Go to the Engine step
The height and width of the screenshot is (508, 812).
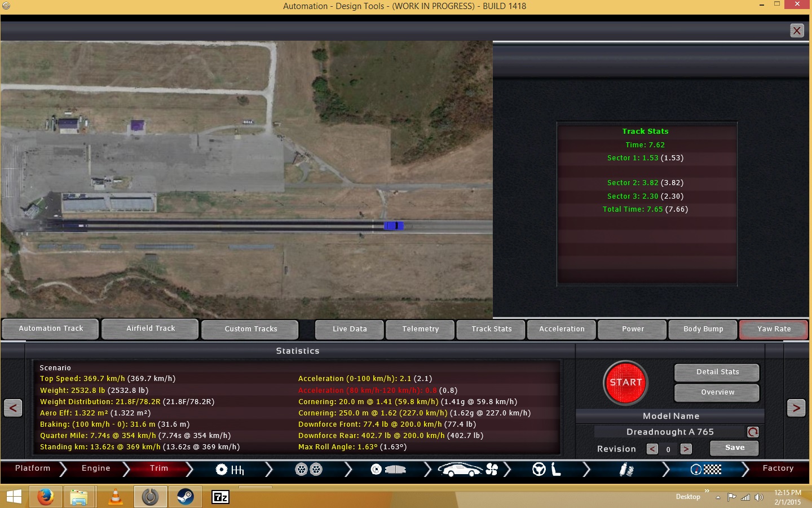pyautogui.click(x=96, y=468)
